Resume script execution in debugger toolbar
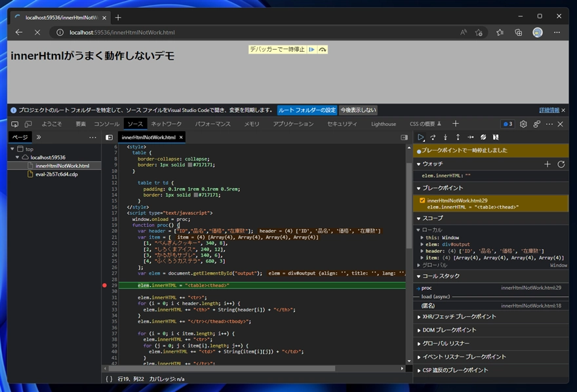The image size is (577, 392). click(420, 137)
